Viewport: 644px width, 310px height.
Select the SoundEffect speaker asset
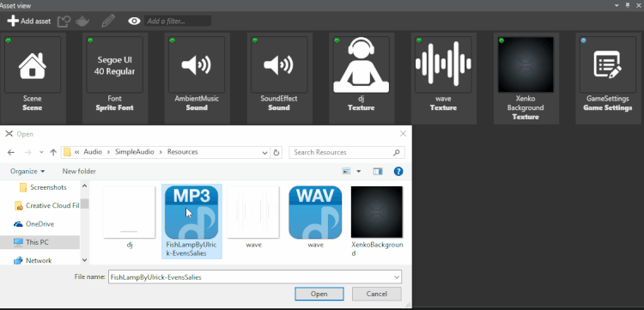pos(279,65)
